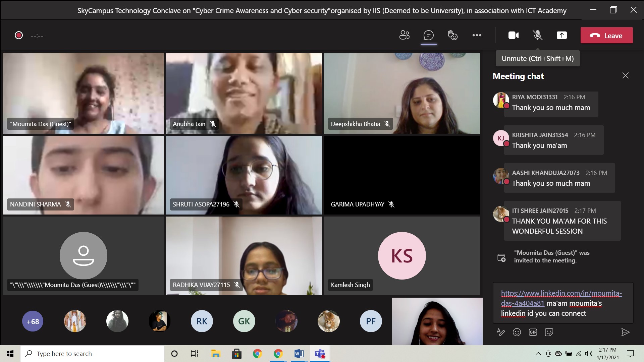Turn off the camera
The width and height of the screenshot is (644, 362).
pyautogui.click(x=513, y=35)
